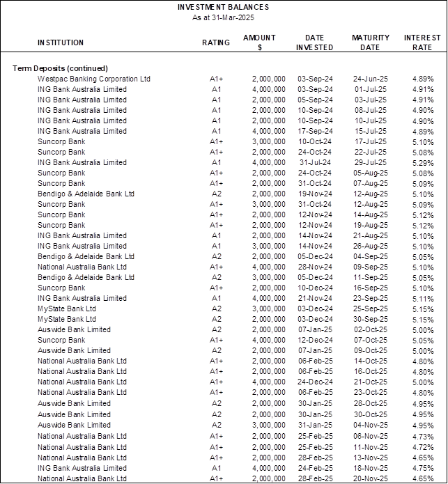Select invested date 17-Sep-24
The width and height of the screenshot is (448, 484).
[315, 132]
